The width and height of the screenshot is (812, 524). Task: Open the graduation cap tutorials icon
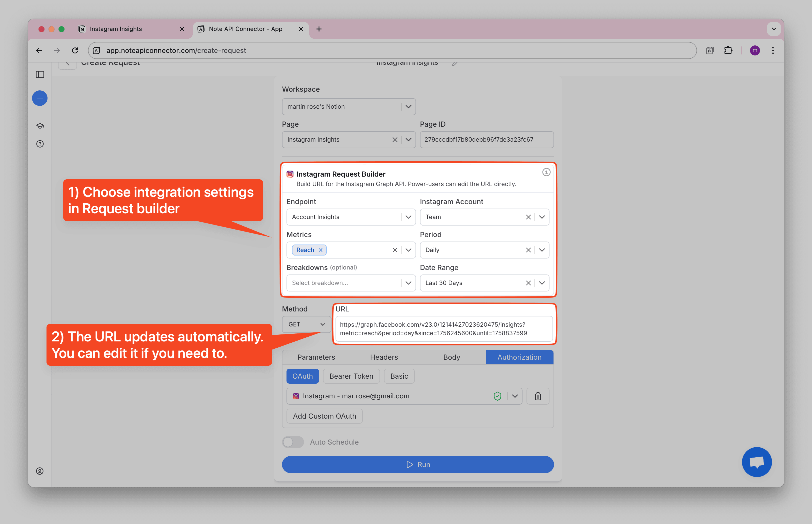[40, 126]
